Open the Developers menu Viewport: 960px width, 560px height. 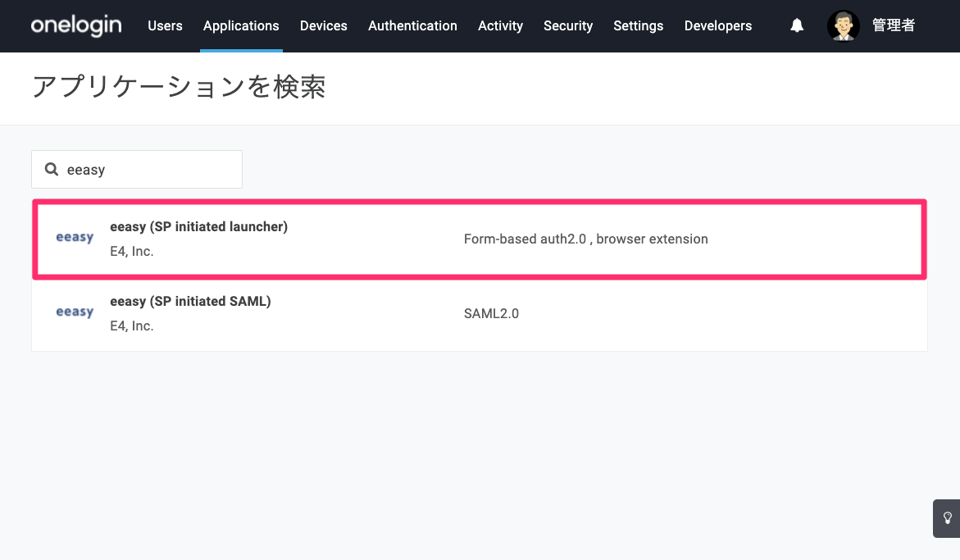tap(718, 25)
